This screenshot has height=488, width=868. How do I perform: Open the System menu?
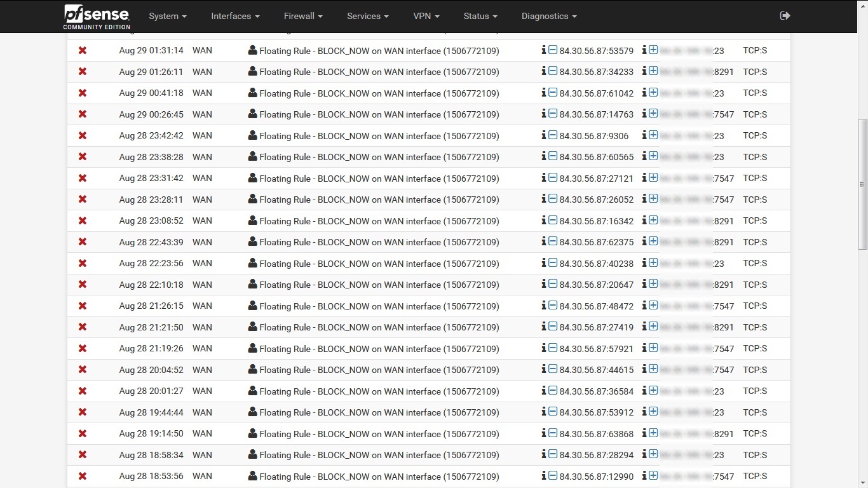click(168, 16)
